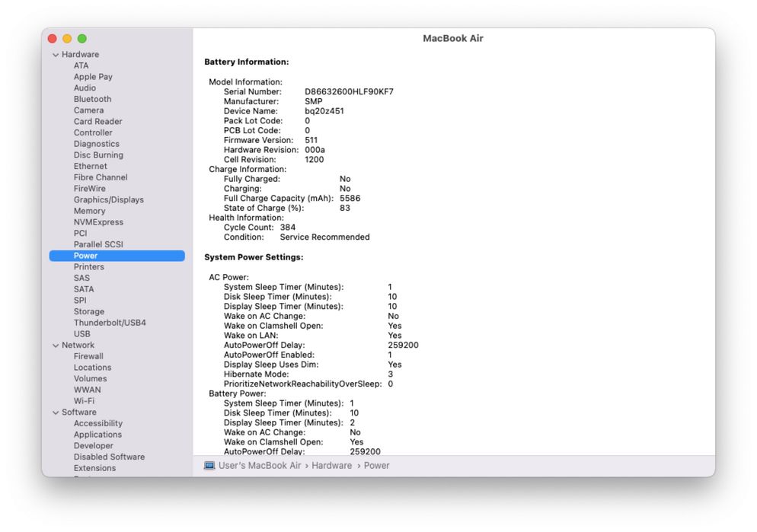The image size is (757, 532).
Task: Open Locations under Network
Action: point(92,367)
